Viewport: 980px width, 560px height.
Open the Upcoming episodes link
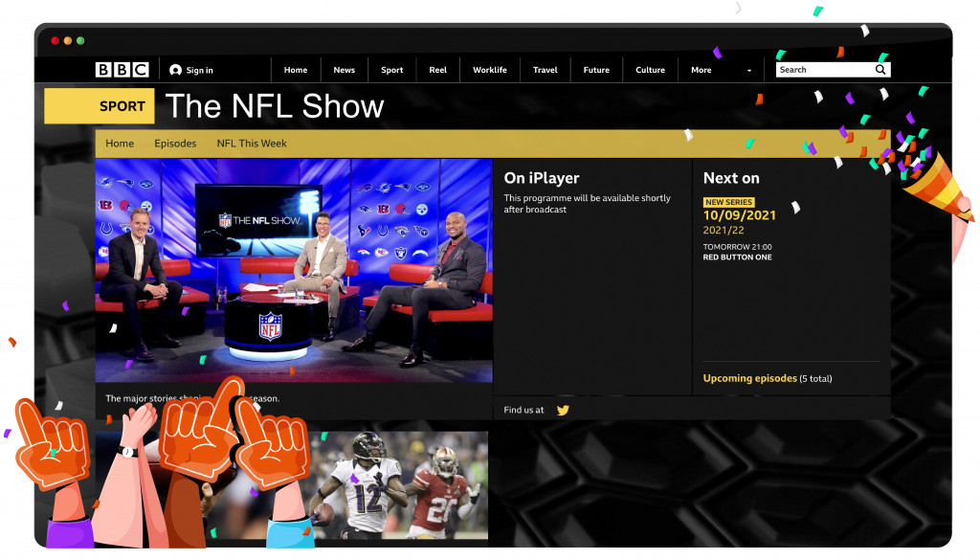[x=750, y=378]
